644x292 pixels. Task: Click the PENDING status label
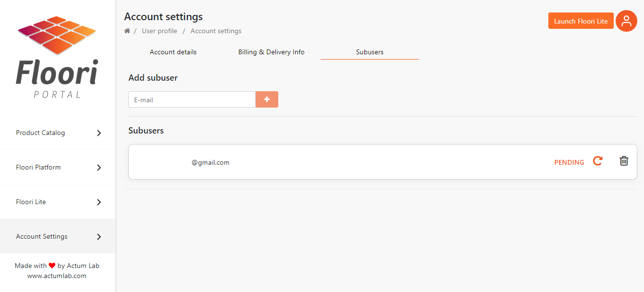[x=570, y=162]
